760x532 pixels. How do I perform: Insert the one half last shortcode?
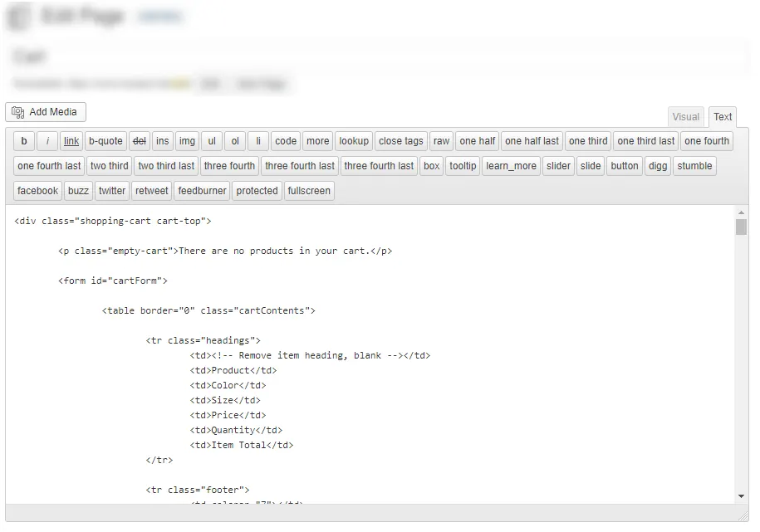click(532, 141)
